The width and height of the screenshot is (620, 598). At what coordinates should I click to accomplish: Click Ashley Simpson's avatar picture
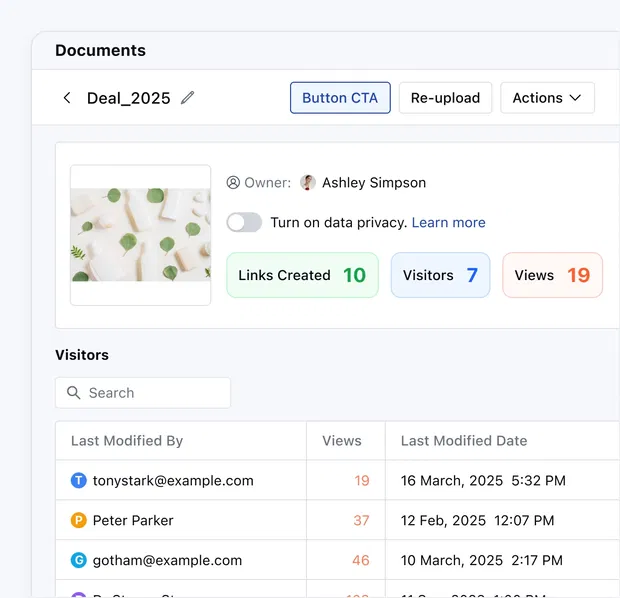(308, 182)
